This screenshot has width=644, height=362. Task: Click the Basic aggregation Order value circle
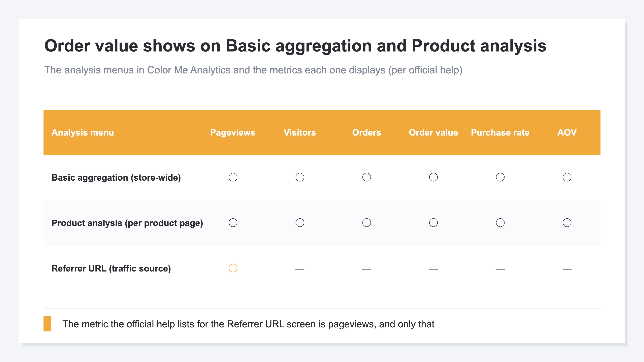[433, 177]
